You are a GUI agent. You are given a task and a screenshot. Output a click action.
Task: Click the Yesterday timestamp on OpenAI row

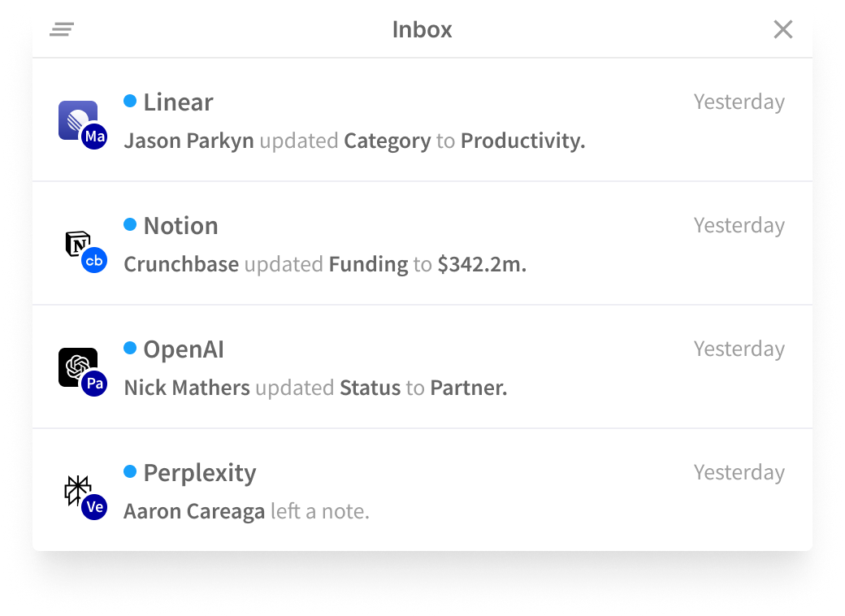739,349
